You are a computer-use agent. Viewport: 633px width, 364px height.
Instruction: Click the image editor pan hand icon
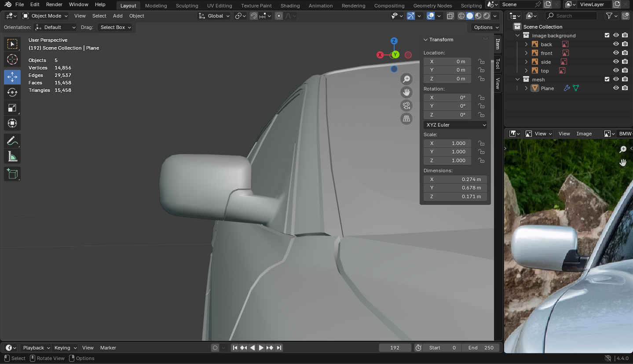[623, 163]
